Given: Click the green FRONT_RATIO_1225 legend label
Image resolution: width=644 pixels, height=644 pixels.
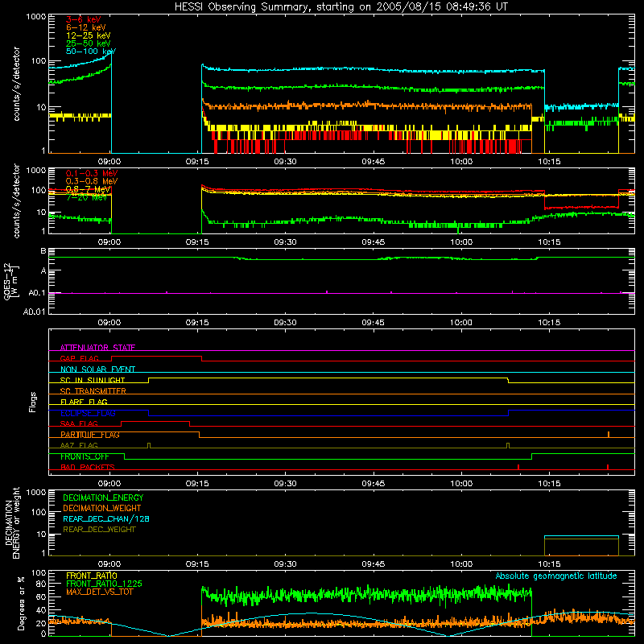Looking at the screenshot, I should click(x=105, y=584).
